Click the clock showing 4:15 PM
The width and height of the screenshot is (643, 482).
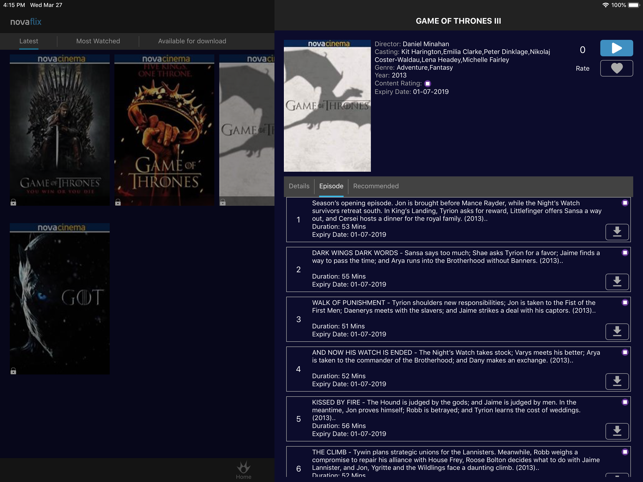(14, 5)
